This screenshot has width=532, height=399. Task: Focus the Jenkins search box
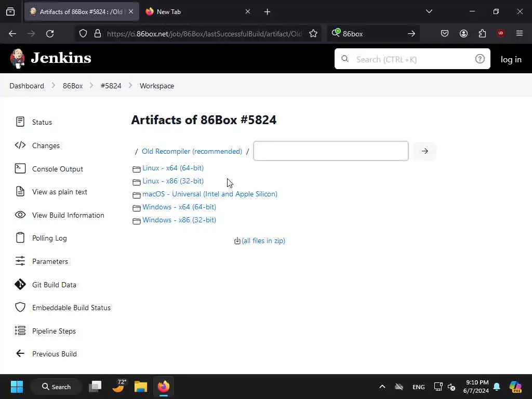(x=412, y=59)
